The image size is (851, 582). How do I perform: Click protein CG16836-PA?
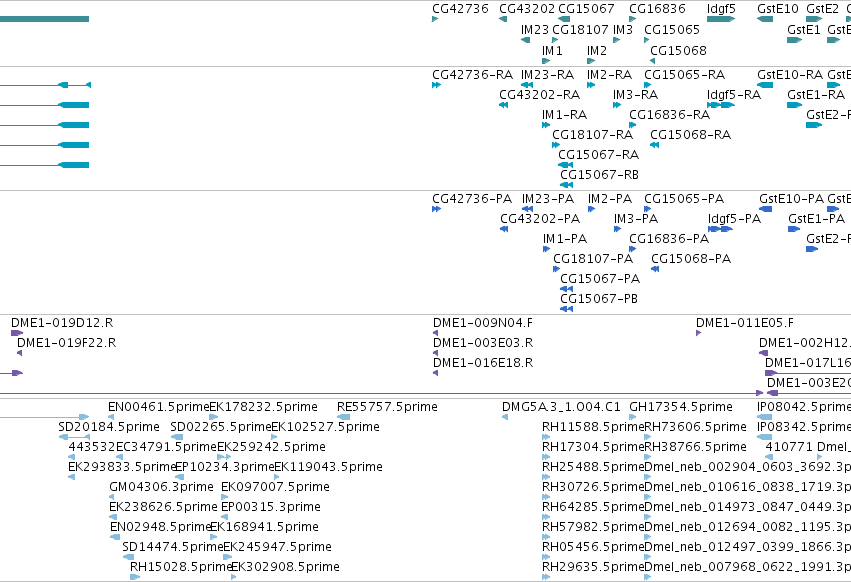669,239
